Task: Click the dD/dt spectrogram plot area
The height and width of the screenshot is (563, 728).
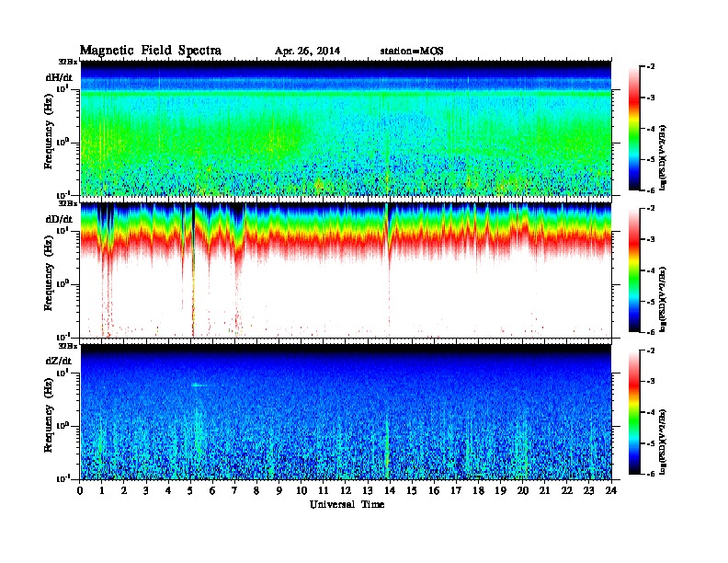Action: (x=346, y=270)
